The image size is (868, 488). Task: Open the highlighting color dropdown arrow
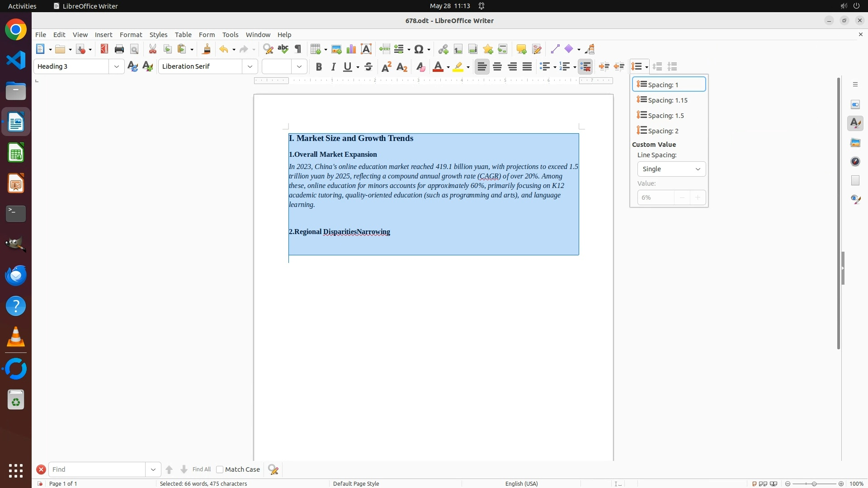pos(468,67)
